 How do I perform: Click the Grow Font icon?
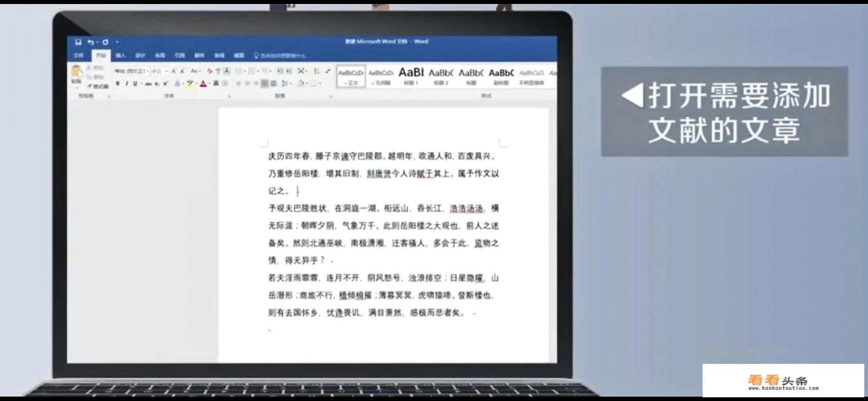coord(174,71)
